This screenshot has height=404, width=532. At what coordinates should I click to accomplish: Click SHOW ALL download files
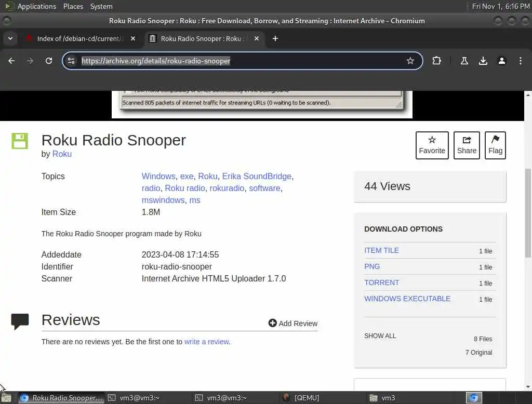point(380,336)
